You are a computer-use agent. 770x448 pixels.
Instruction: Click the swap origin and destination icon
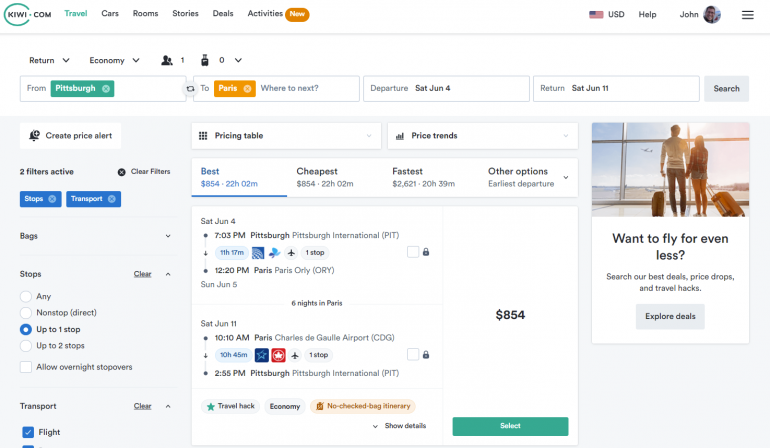[x=190, y=89]
